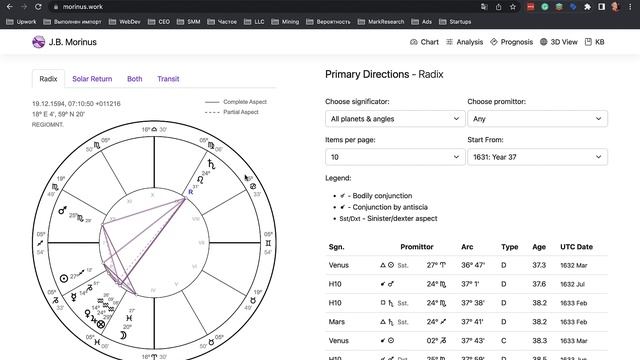Viewport: 640px width, 360px height.
Task: Click the browser forward arrow
Action: [x=24, y=7]
